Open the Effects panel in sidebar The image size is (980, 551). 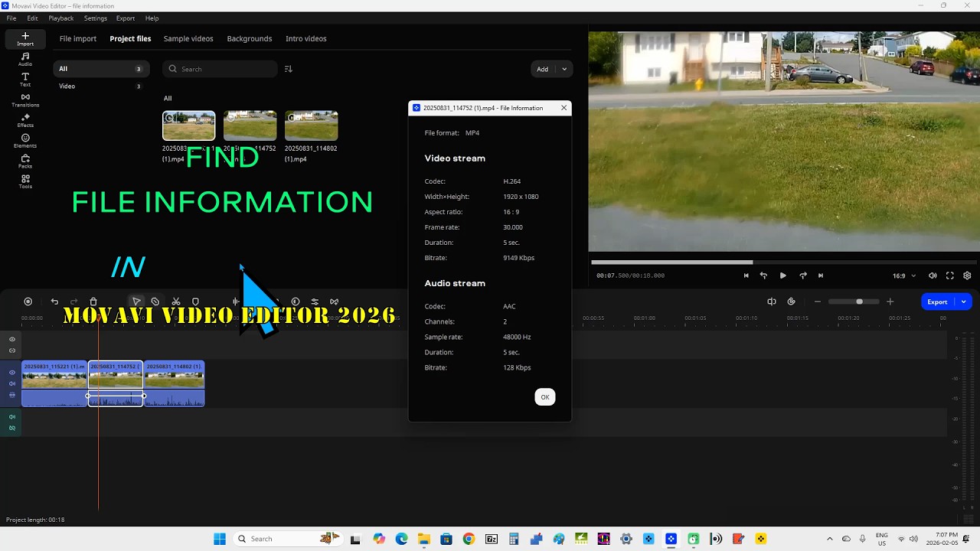click(25, 121)
